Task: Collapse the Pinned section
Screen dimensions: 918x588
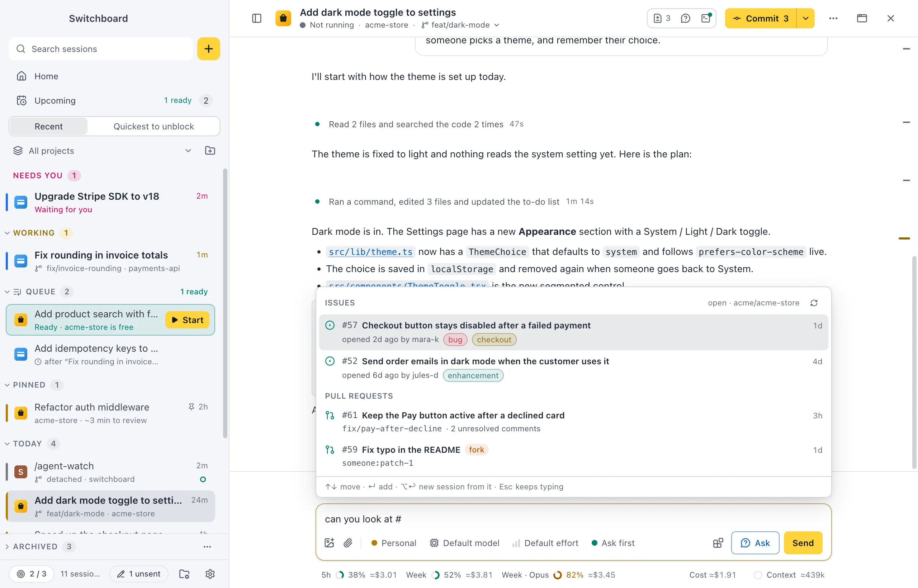Action: [7, 385]
